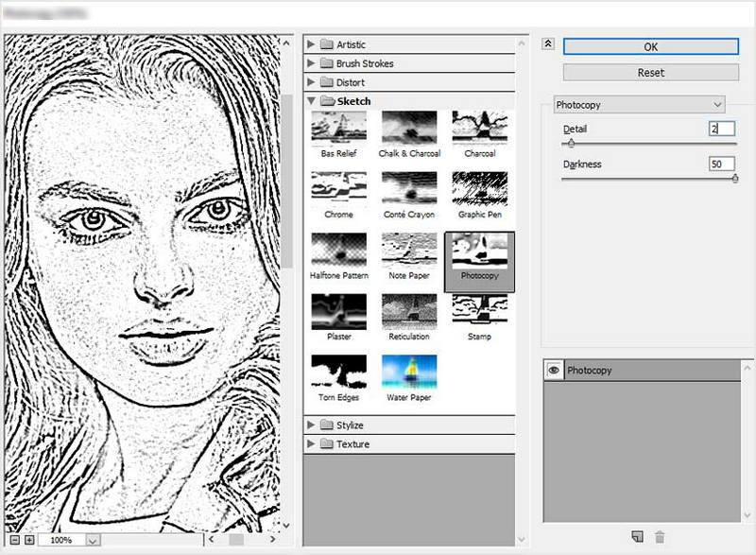Click the 100% zoom level field
This screenshot has width=756, height=555.
click(x=61, y=540)
